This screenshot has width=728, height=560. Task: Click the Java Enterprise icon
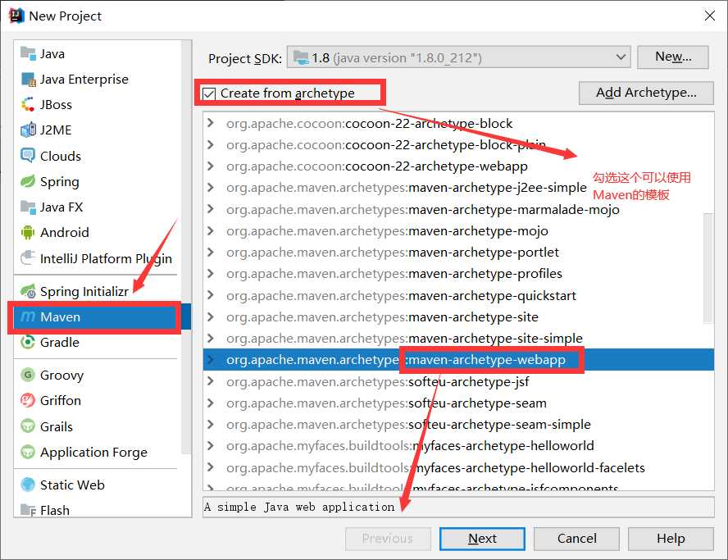(x=28, y=80)
